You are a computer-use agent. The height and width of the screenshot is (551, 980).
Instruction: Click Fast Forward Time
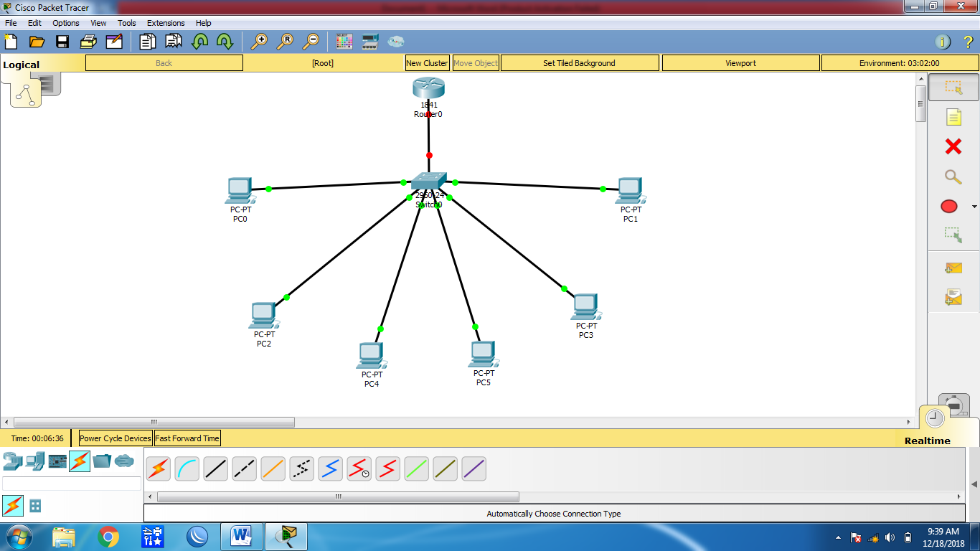click(x=187, y=438)
